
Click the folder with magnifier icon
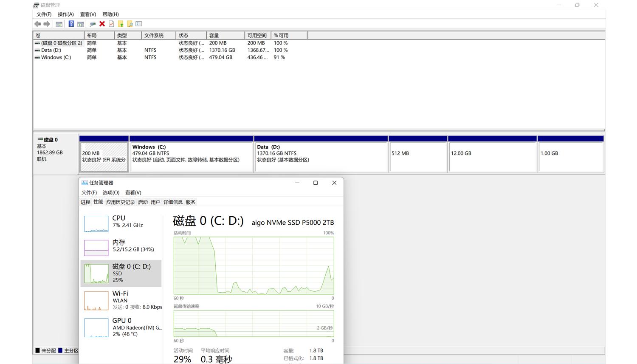(130, 24)
